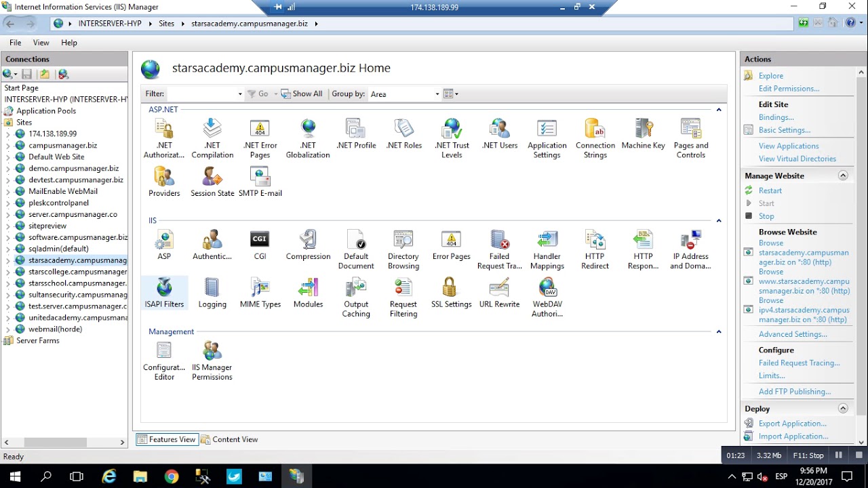Open WebDAV Authoring Rules feature
Viewport: 868px width, 488px height.
click(x=547, y=297)
